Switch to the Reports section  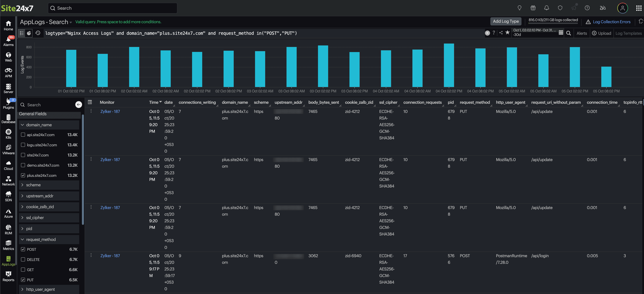coord(8,276)
